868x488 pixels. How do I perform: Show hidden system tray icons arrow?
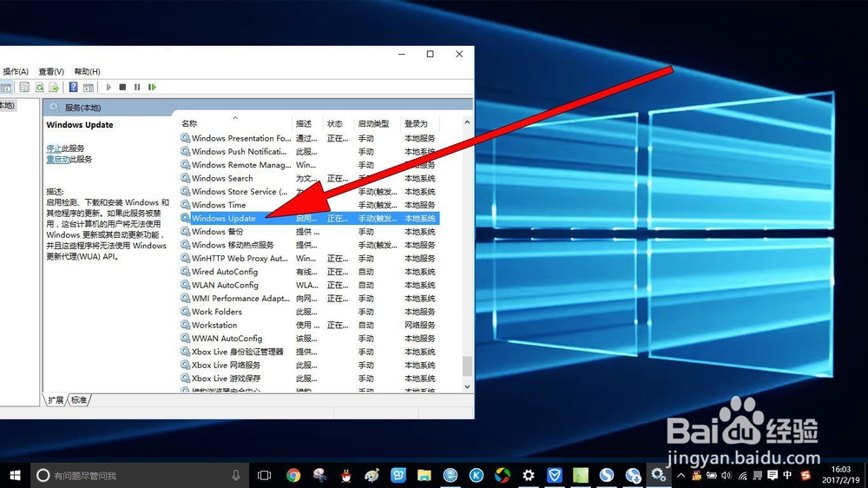681,475
